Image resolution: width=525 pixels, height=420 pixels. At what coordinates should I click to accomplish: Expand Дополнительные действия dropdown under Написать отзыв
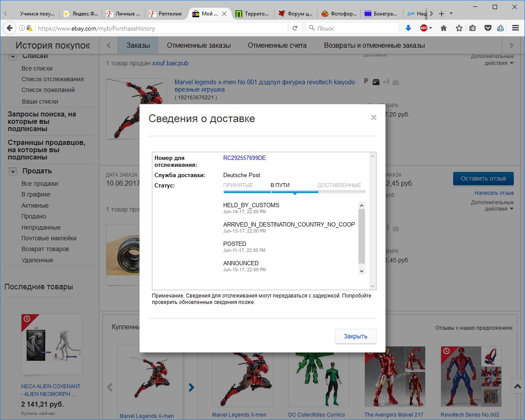492,205
